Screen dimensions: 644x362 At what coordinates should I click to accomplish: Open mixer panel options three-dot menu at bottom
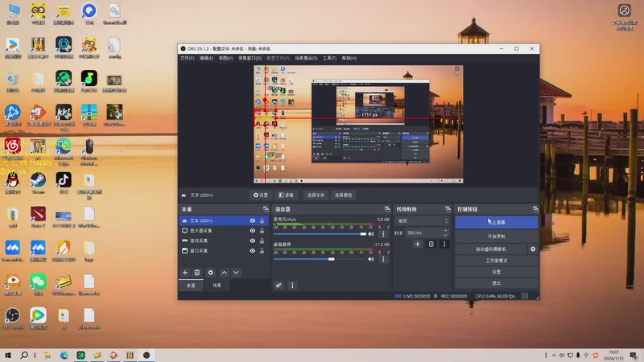click(292, 286)
